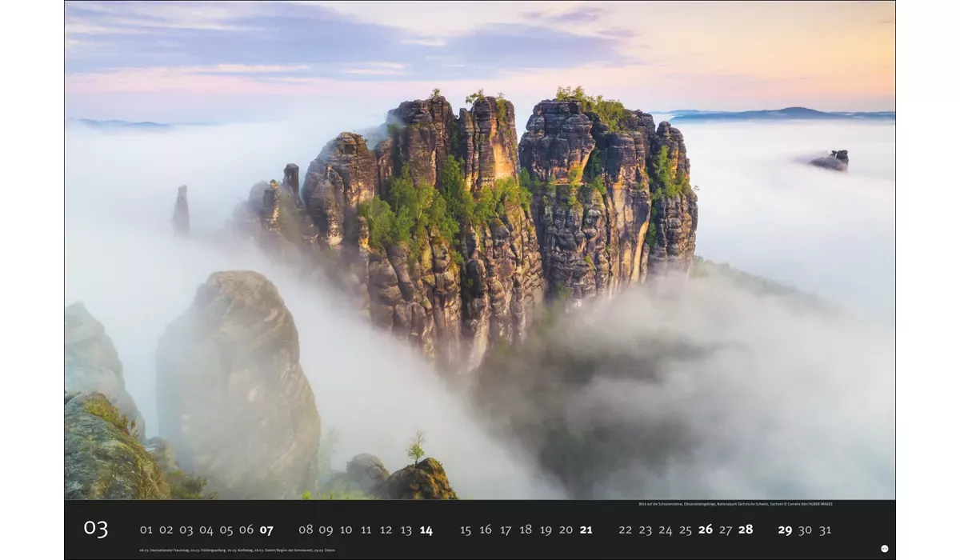
Task: Click the holiday footnote line below dates
Action: coord(237,550)
